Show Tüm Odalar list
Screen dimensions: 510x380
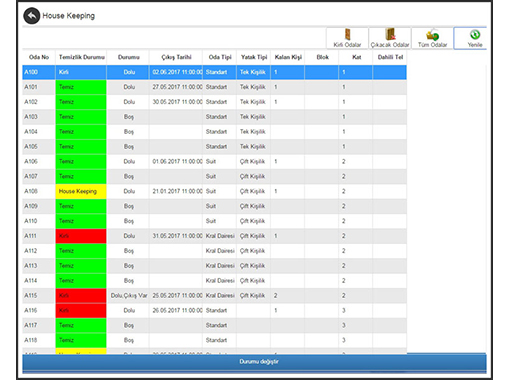click(x=433, y=38)
